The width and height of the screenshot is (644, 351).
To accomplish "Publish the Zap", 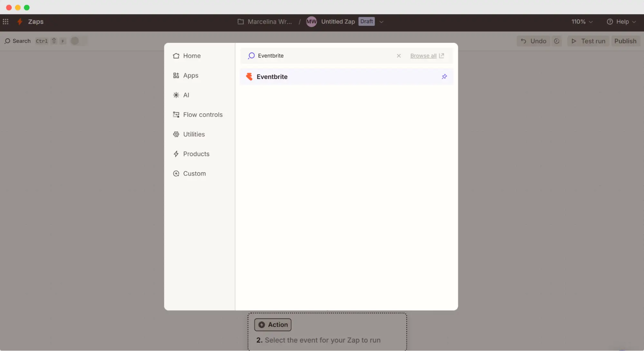I will pos(625,41).
